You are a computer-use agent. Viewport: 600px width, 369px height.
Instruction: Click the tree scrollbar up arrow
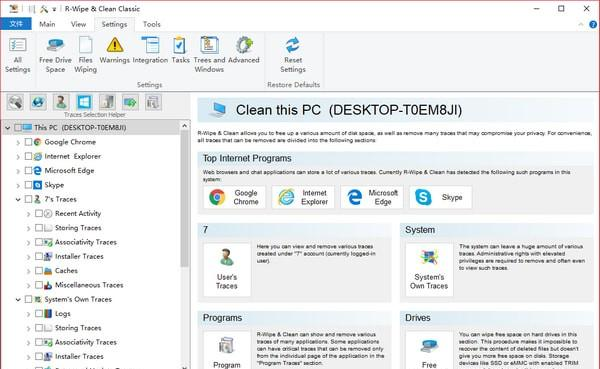click(184, 126)
